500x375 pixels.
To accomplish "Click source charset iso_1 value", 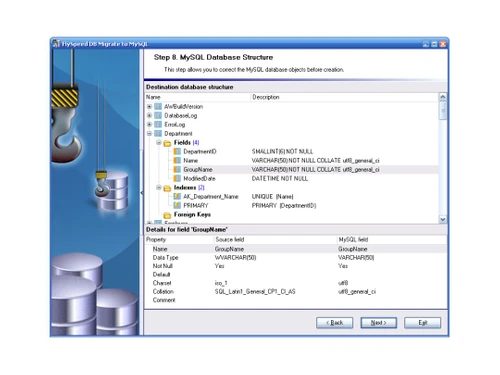I will tap(221, 283).
